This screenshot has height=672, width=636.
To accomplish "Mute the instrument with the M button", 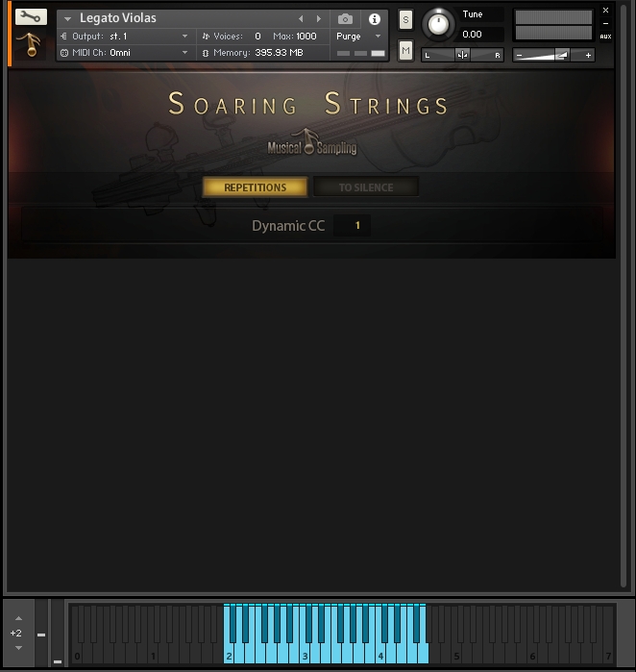I will coord(405,51).
